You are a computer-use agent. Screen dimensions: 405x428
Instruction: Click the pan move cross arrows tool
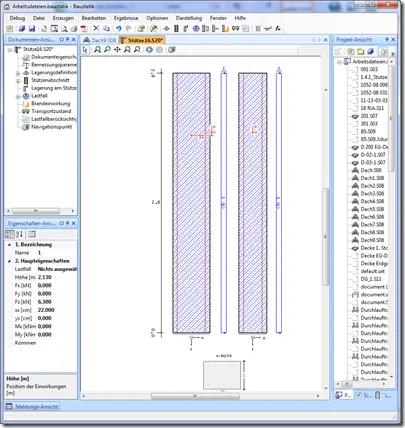coord(117,50)
